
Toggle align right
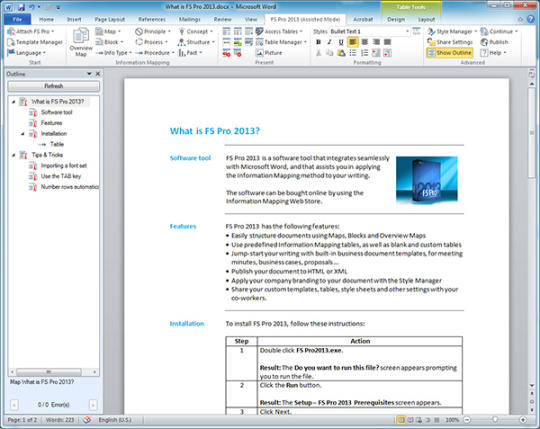coord(376,42)
